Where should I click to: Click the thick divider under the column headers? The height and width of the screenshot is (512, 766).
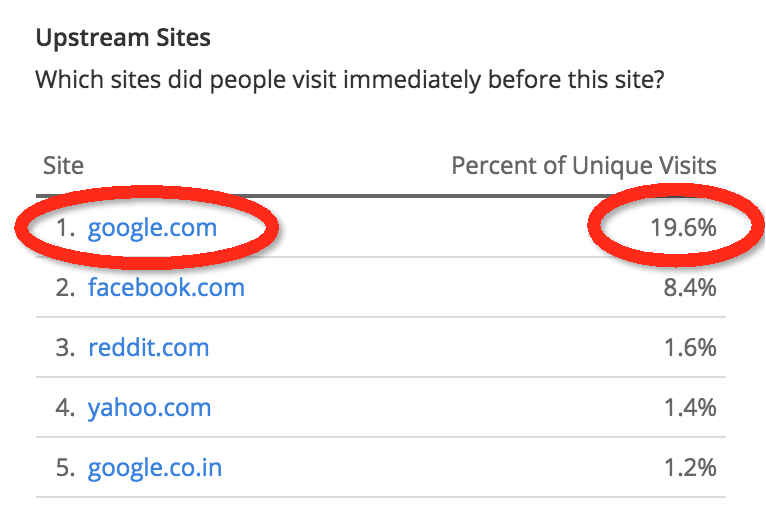tap(380, 195)
